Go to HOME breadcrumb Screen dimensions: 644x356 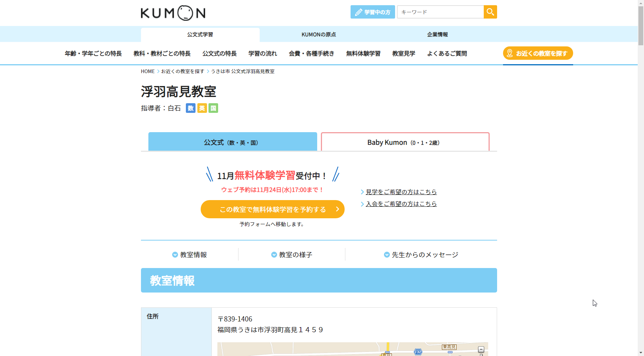click(148, 71)
